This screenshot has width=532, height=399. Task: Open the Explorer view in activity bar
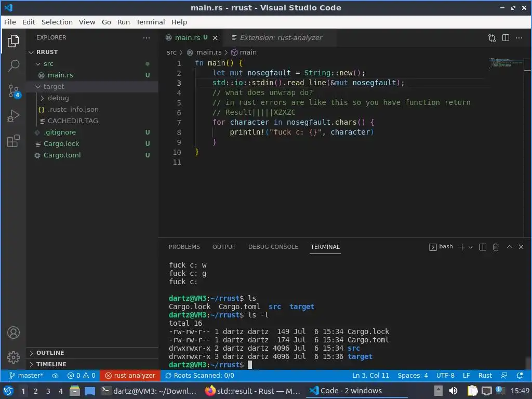point(13,41)
